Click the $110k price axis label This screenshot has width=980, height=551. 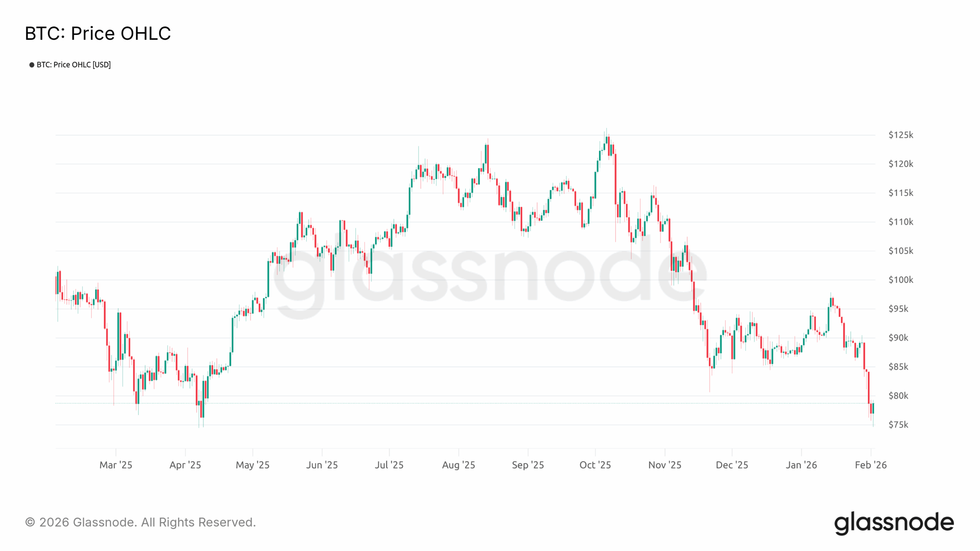[x=900, y=222]
